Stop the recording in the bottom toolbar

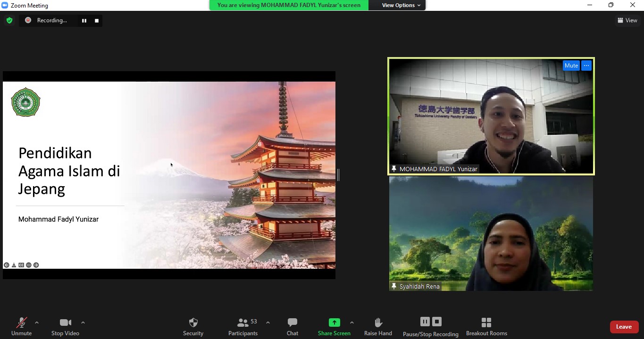(437, 322)
